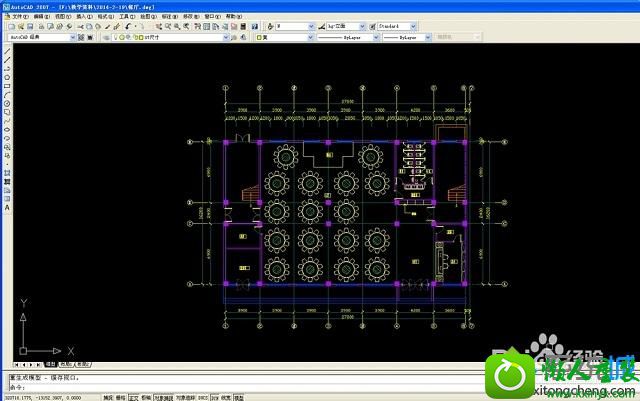Viewport: 640px width, 401px height.
Task: Click the Tool Palettes icon
Action: pyautogui.click(x=215, y=27)
